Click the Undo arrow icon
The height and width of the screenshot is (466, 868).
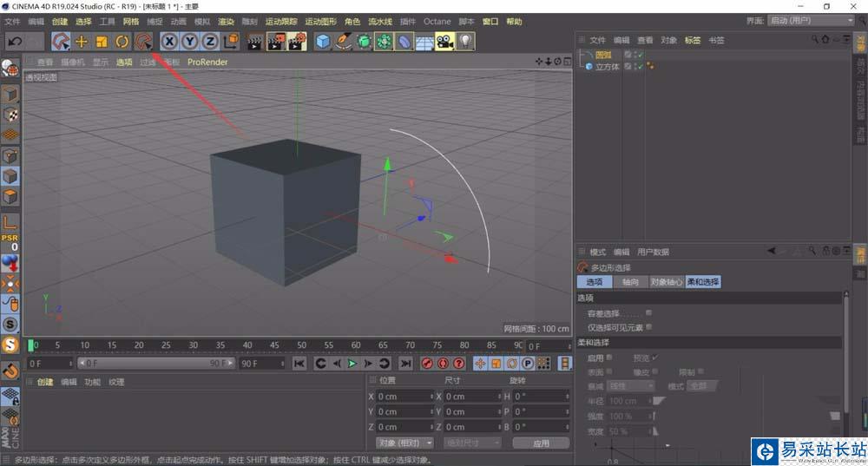pos(15,41)
